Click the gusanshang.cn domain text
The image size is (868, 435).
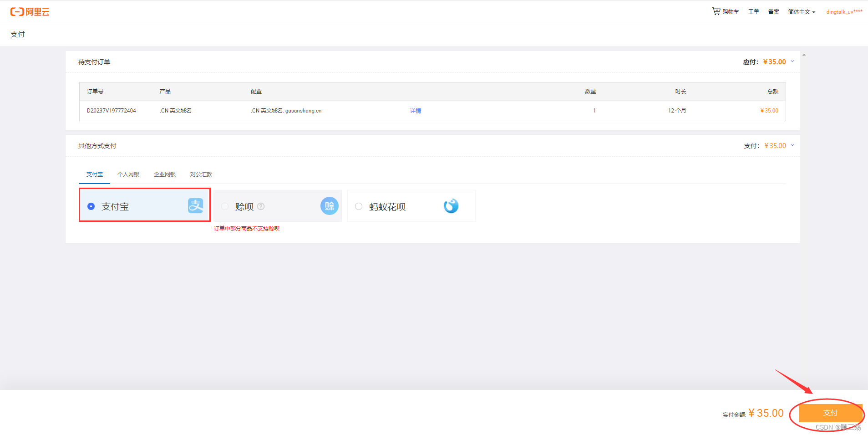pos(304,111)
